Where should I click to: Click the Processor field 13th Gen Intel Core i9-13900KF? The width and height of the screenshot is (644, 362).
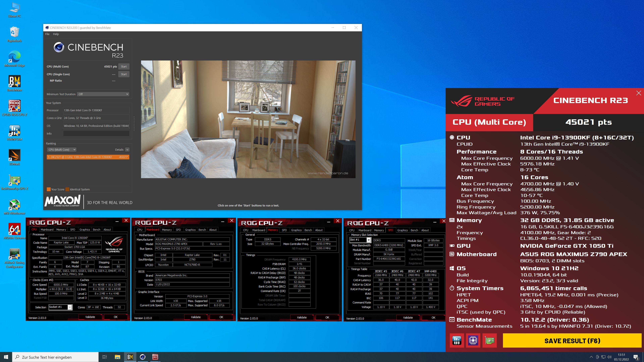pos(96,110)
